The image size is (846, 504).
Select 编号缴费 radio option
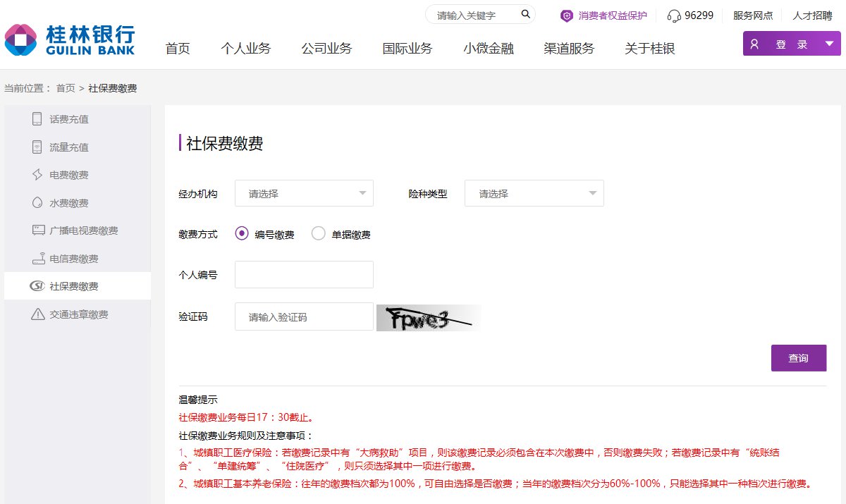click(x=242, y=233)
